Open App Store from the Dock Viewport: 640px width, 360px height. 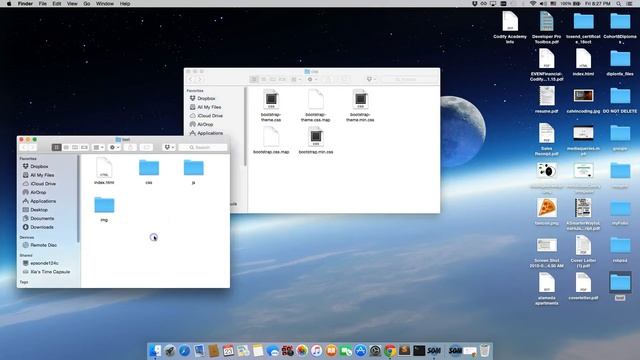[360, 351]
